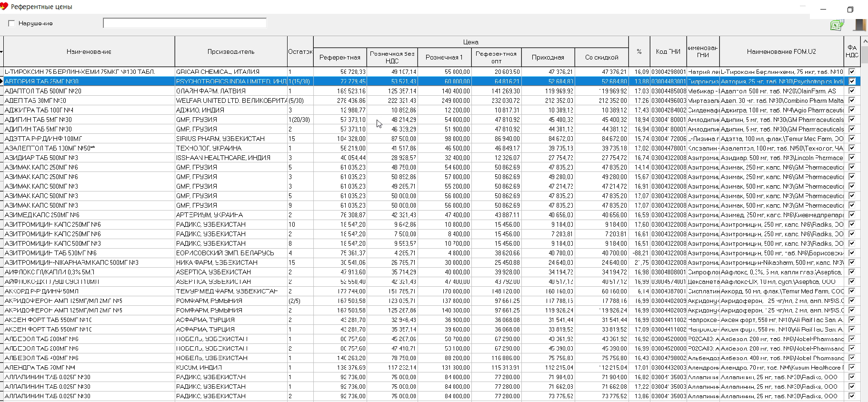Click the Код ГНИ column header
The width and height of the screenshot is (868, 402).
[668, 51]
